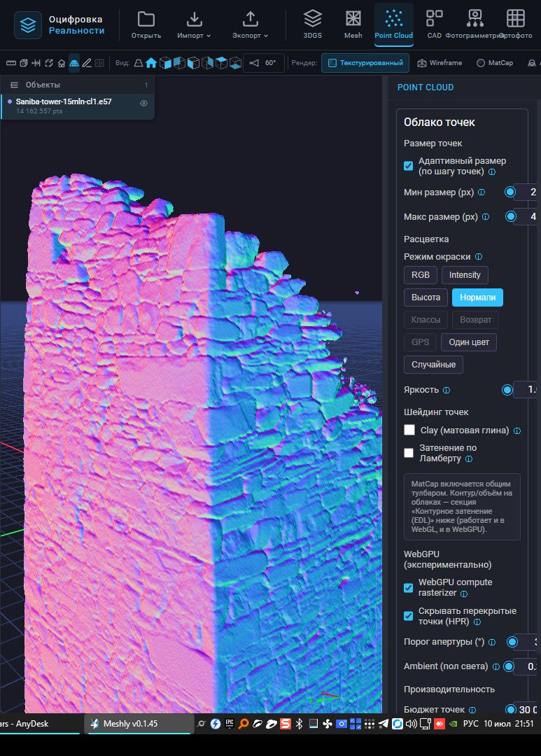Choose Один цвет coloring mode
541x756 pixels.
tap(469, 342)
